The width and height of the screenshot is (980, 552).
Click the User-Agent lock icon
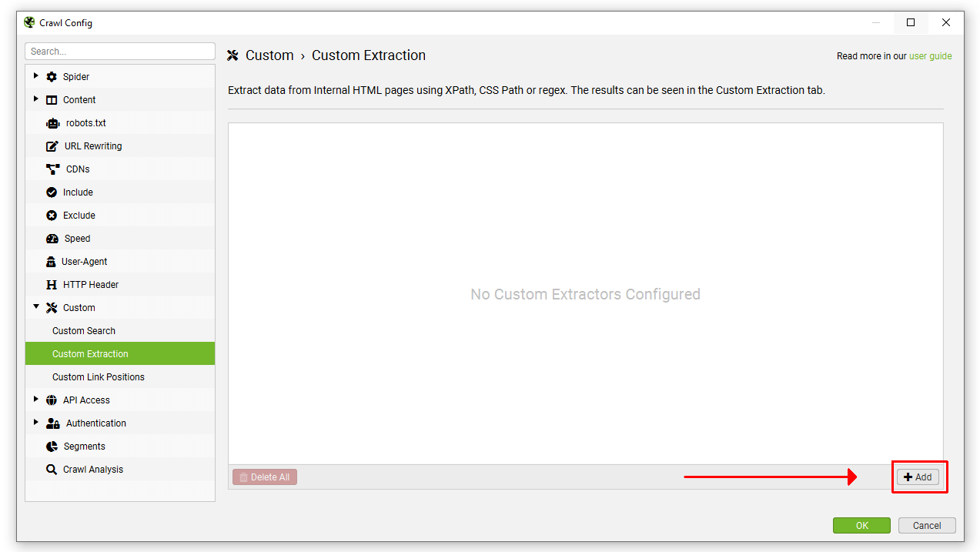coord(52,261)
